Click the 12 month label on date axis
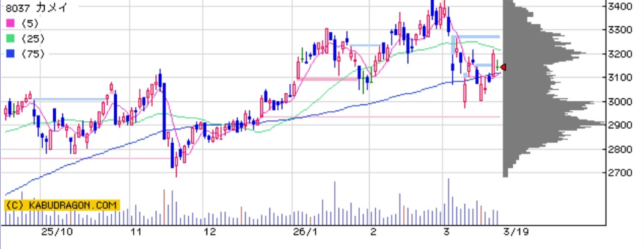Image resolution: width=644 pixels, height=249 pixels. [210, 232]
